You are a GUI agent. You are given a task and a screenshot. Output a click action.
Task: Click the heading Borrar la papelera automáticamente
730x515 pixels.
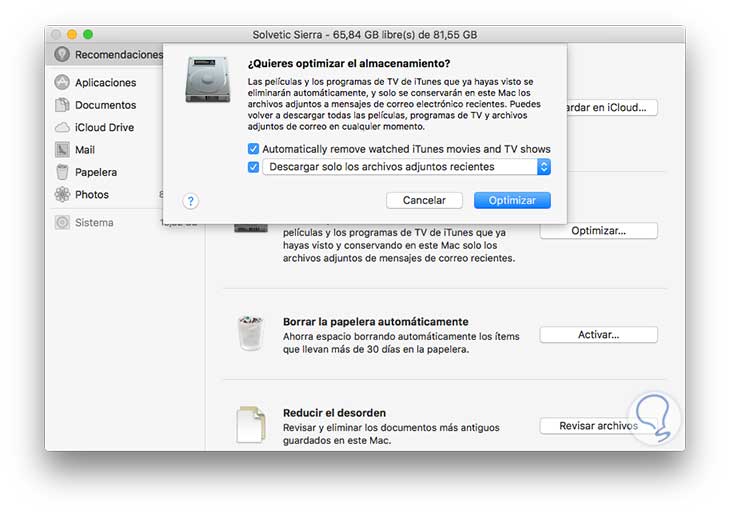point(376,322)
